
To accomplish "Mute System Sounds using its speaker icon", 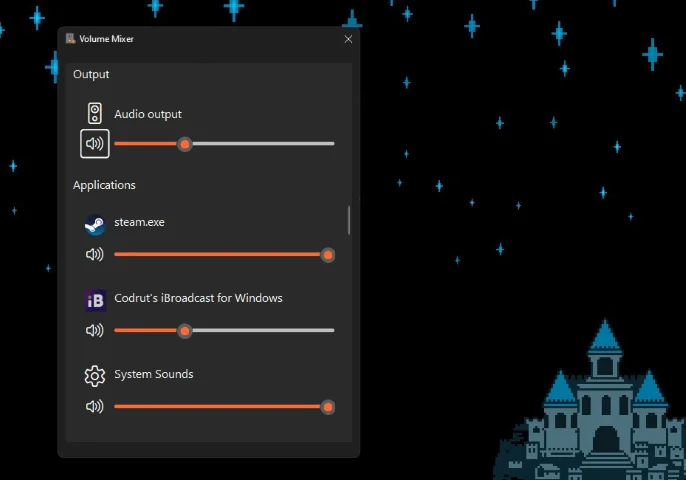I will point(95,407).
